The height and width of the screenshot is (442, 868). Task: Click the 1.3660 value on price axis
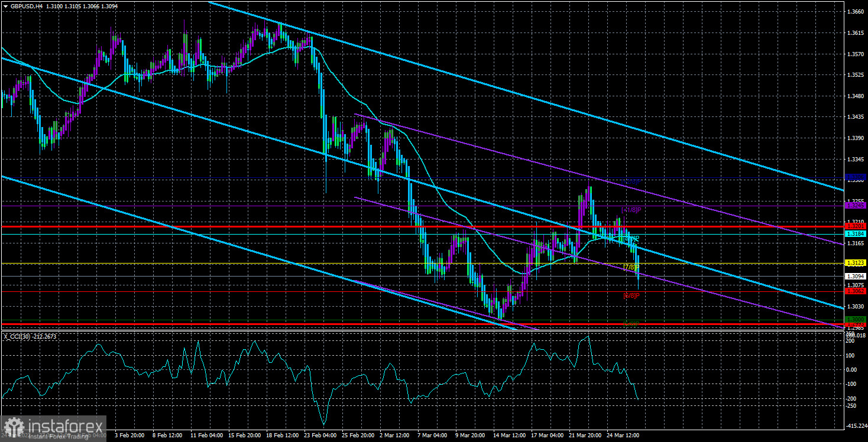pos(856,12)
